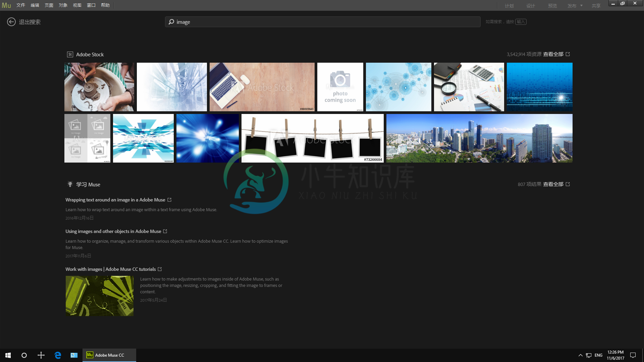Open the 对象 menu
This screenshot has height=362, width=644.
click(63, 5)
